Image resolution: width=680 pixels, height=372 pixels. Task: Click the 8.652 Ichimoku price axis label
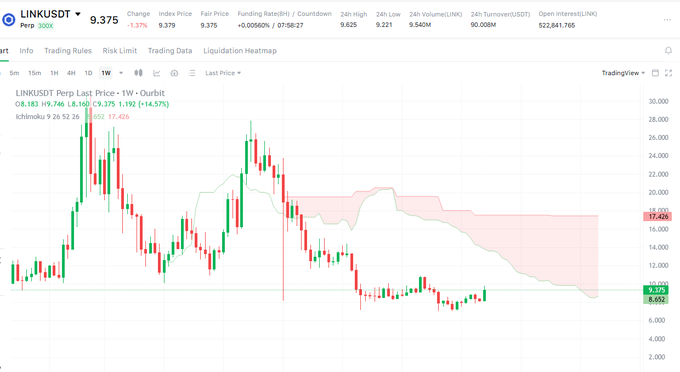click(656, 300)
